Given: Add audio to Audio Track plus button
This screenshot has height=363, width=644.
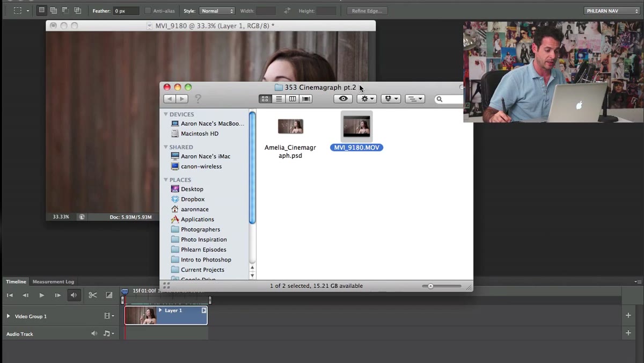Looking at the screenshot, I should [628, 333].
